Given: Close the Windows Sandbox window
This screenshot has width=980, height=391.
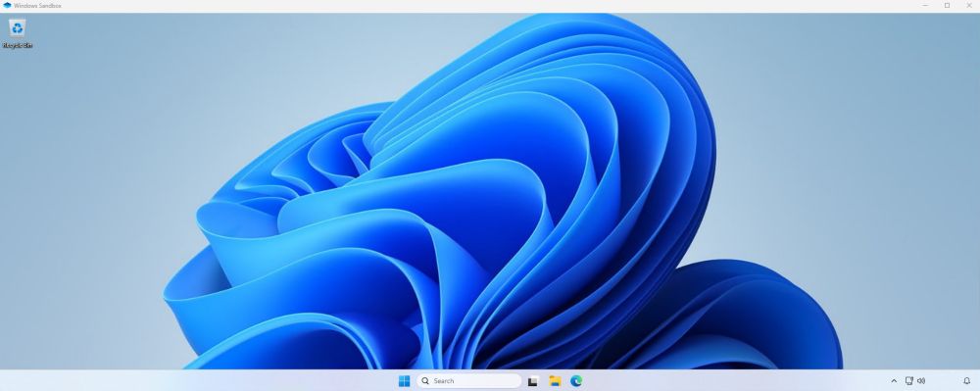Looking at the screenshot, I should point(969,6).
